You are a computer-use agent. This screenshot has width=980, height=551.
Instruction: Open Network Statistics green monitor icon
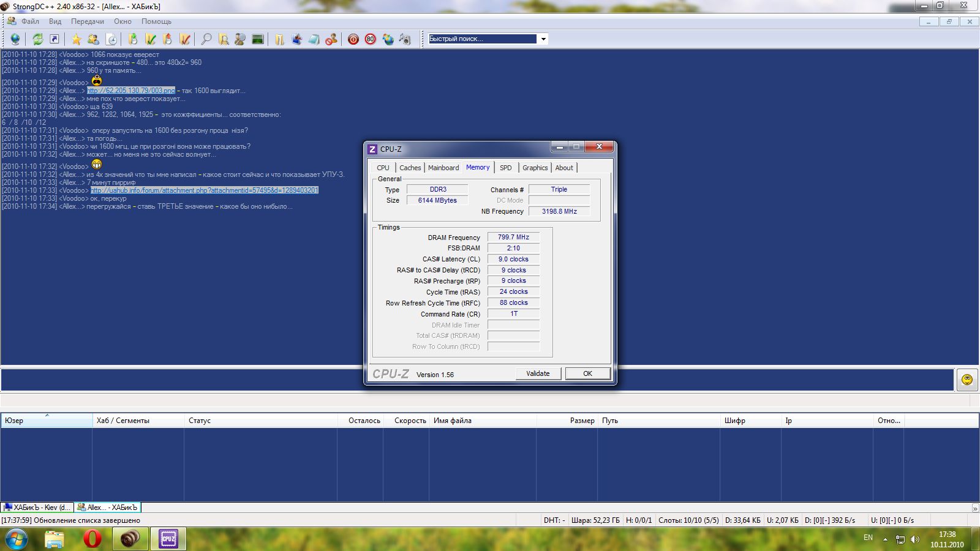point(258,39)
